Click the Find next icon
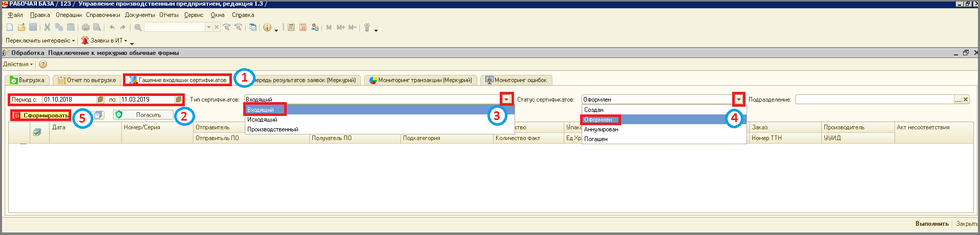Image resolution: width=980 pixels, height=235 pixels. tap(227, 27)
